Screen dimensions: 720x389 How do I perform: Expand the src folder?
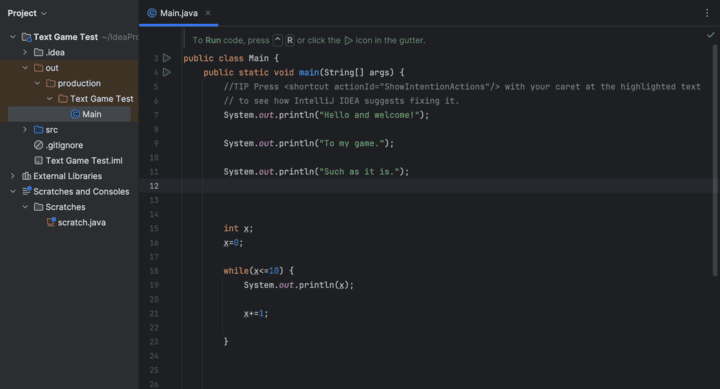pos(25,130)
